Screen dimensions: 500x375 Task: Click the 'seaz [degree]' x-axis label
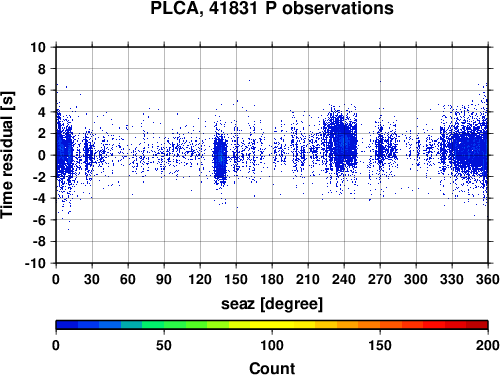click(272, 304)
